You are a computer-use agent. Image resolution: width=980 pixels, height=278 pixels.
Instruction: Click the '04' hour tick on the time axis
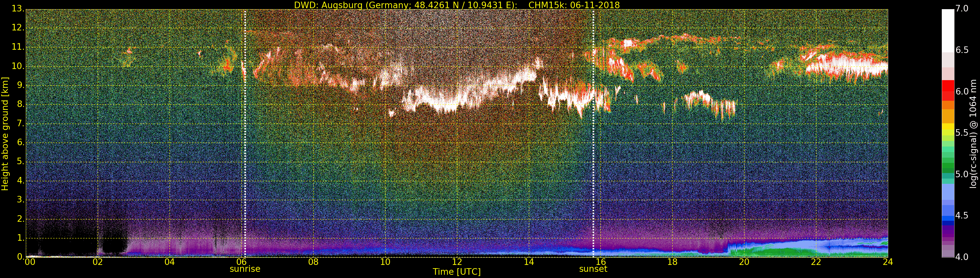coord(170,262)
